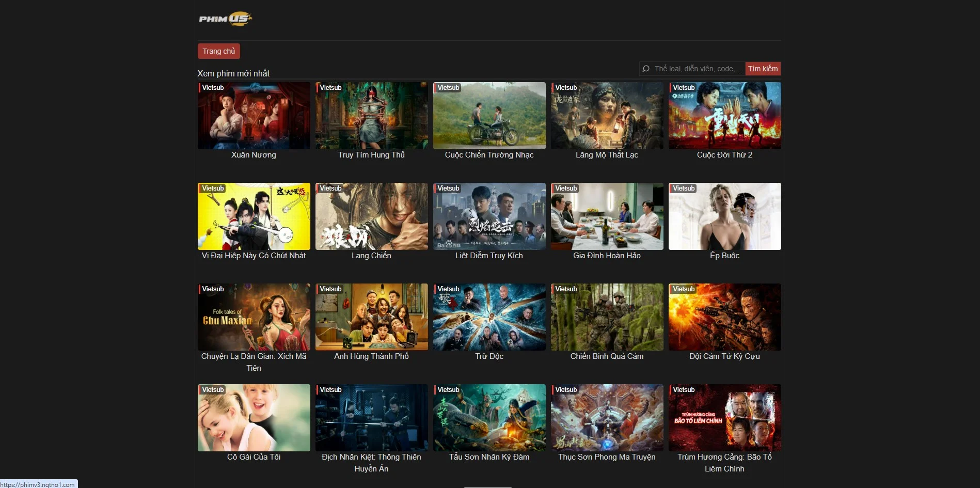Image resolution: width=980 pixels, height=488 pixels.
Task: Click the PHIMUS logo
Action: [x=225, y=19]
